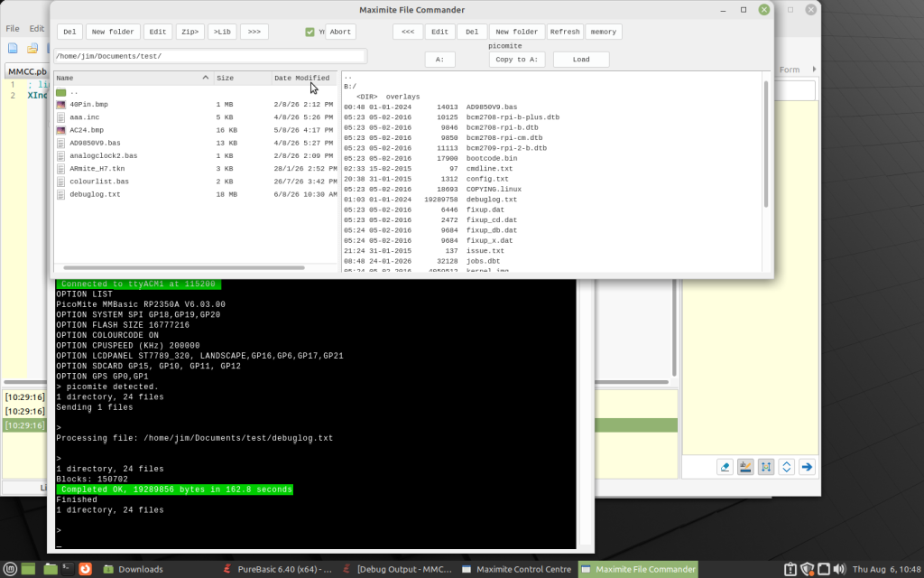Click the left-side Del button

coord(69,32)
